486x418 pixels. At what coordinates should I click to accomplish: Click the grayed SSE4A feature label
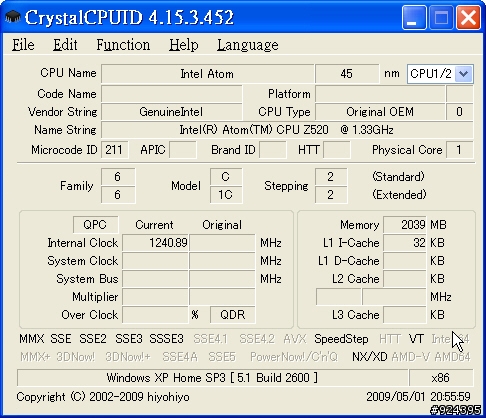click(180, 357)
